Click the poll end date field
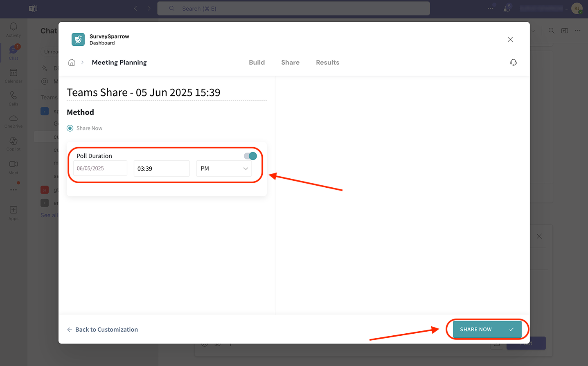The image size is (588, 366). (x=100, y=168)
